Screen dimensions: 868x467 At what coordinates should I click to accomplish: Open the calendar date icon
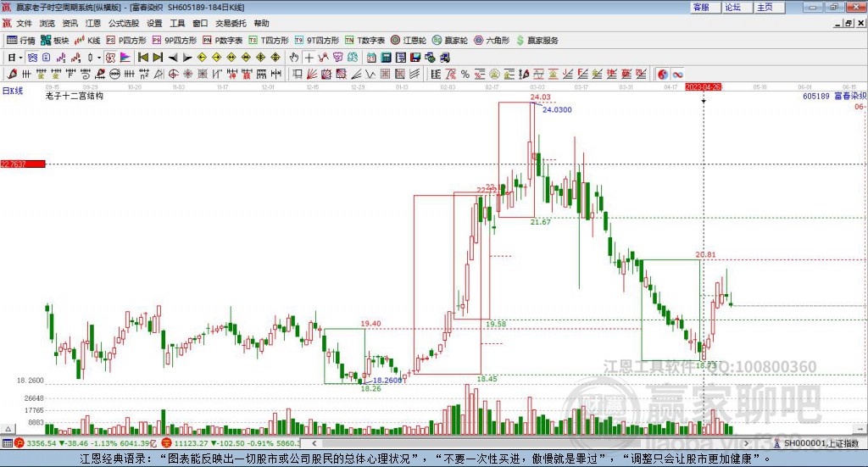tap(371, 58)
